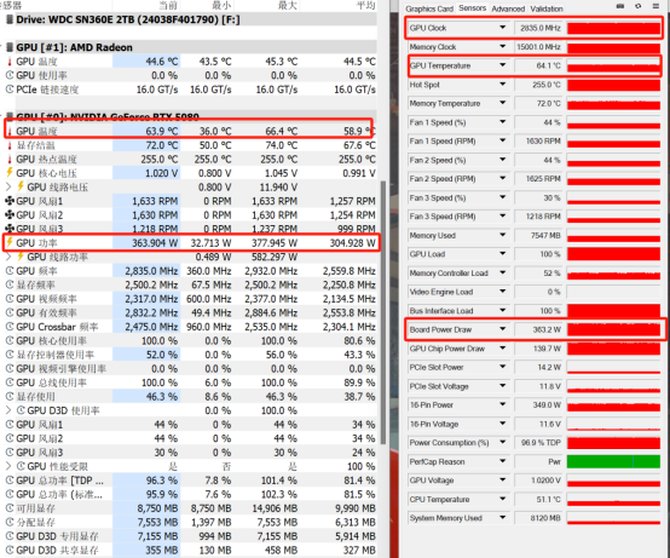Click clock icon of GPU 核心使用率 row

click(x=9, y=341)
